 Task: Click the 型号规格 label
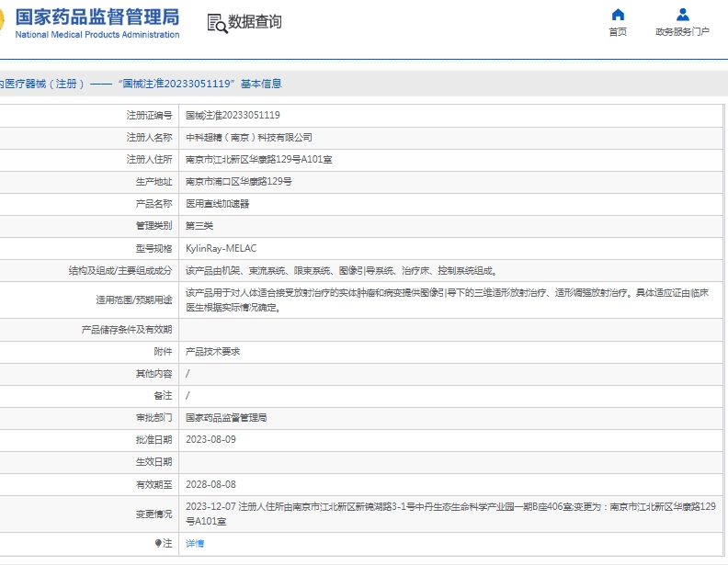point(154,248)
